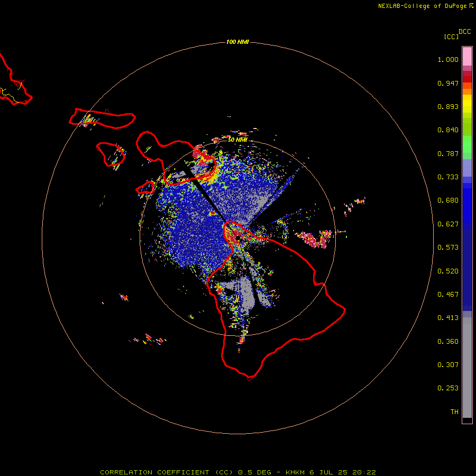Click the Molokai island outline

[x=102, y=118]
